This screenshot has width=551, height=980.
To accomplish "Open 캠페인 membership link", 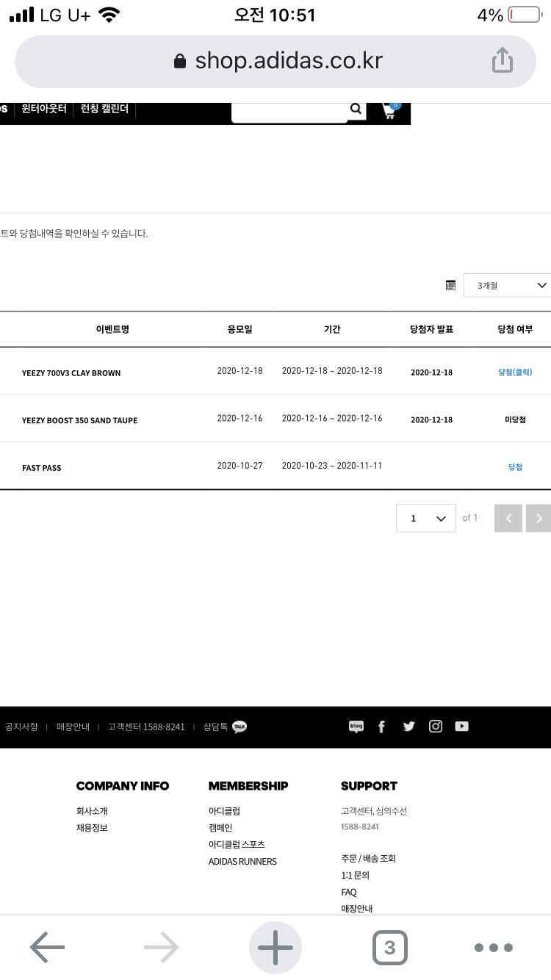I will 220,828.
